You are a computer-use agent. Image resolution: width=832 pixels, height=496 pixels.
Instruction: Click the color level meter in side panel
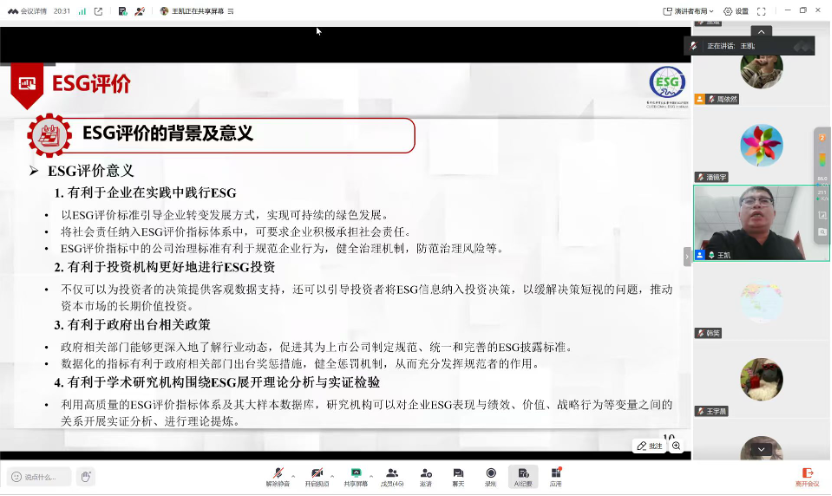(822, 160)
